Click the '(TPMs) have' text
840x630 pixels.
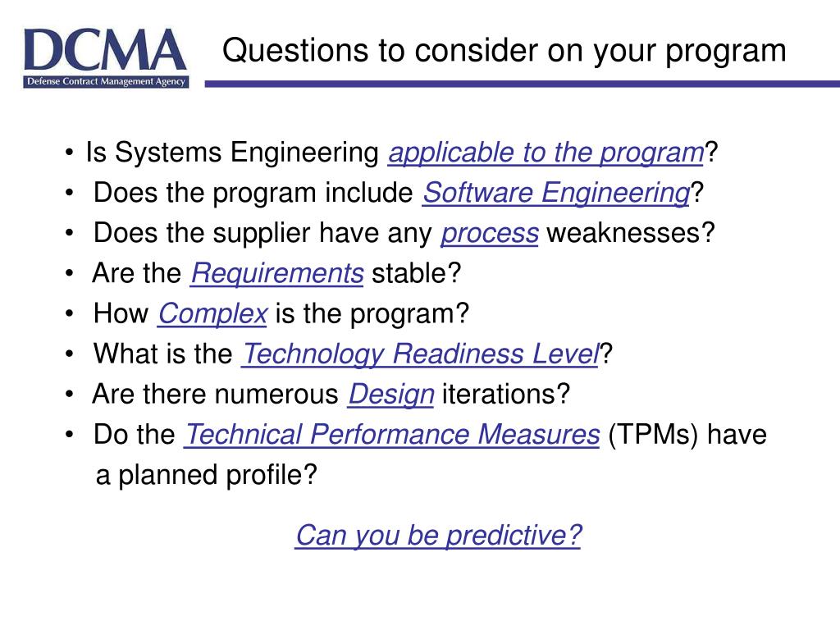click(687, 435)
